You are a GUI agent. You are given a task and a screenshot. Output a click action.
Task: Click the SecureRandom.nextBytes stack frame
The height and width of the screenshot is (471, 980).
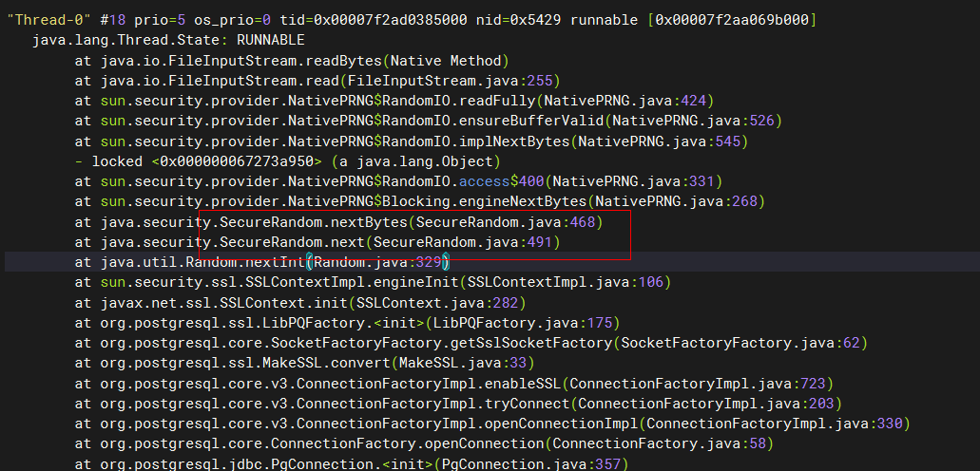pos(339,222)
